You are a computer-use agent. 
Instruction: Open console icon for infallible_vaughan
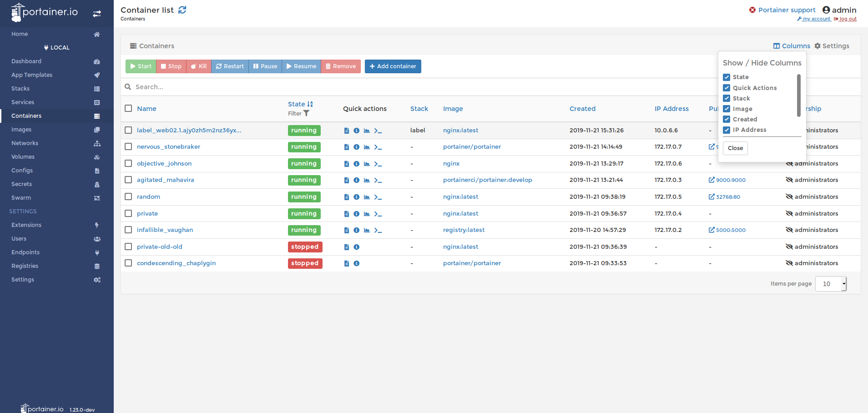(x=378, y=230)
